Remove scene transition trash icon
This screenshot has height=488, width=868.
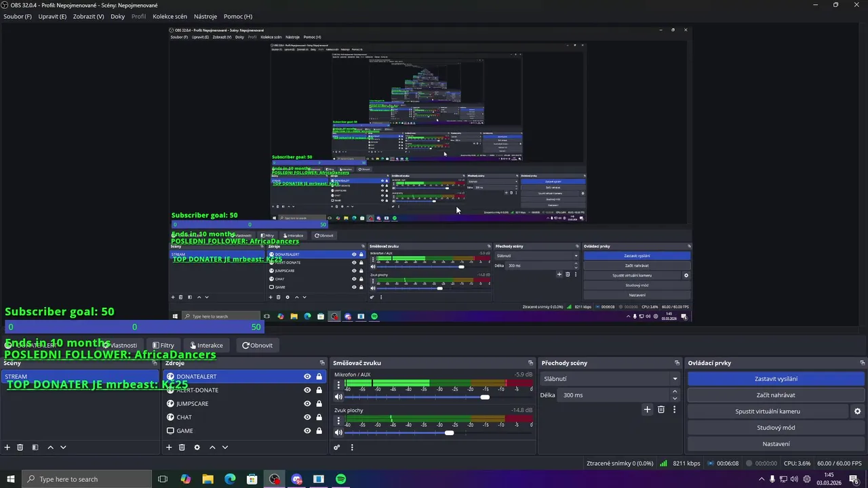pos(661,409)
